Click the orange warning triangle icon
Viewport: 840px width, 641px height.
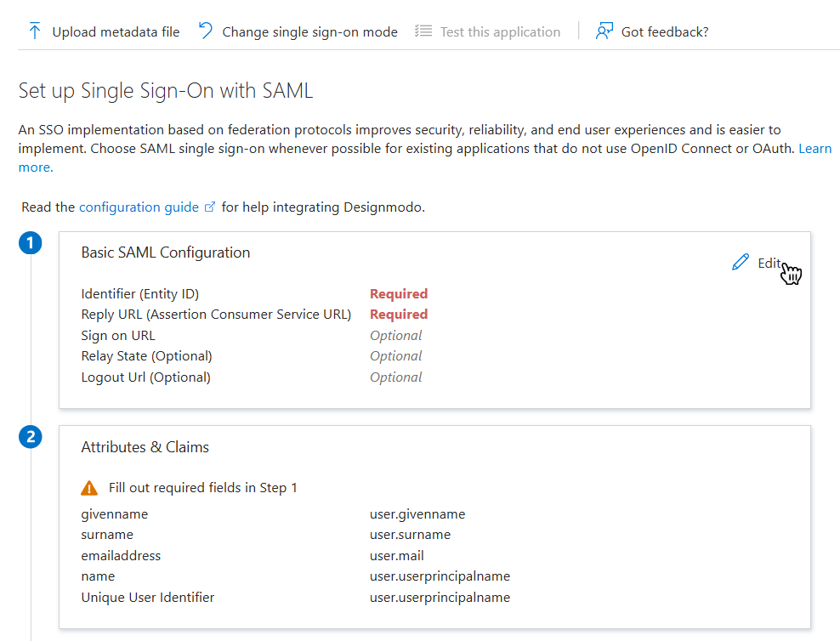point(89,488)
